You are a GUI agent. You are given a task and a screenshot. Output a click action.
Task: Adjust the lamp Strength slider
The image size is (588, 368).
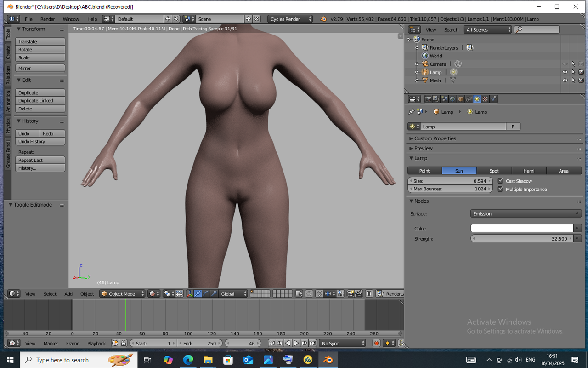(522, 239)
